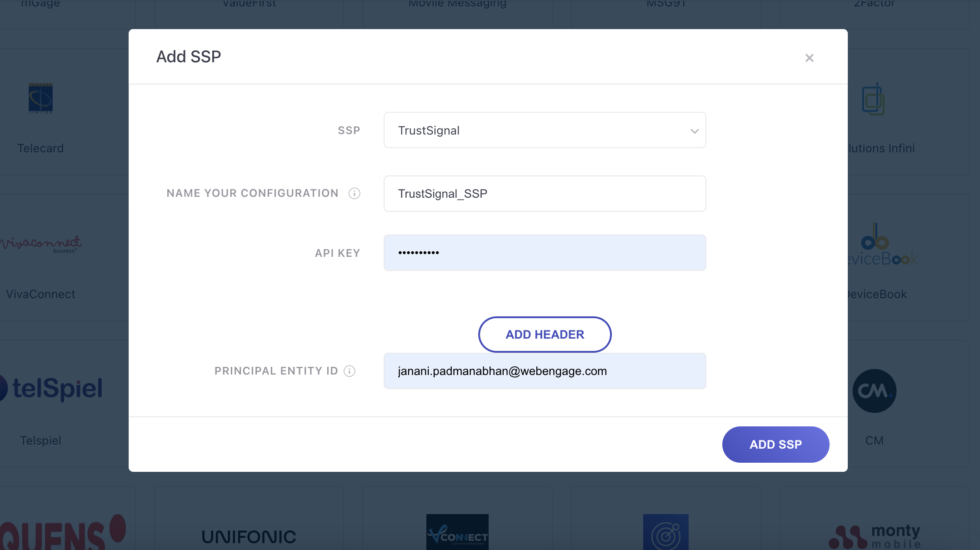
Task: Click info icon beside Principal Entity ID
Action: click(x=349, y=371)
